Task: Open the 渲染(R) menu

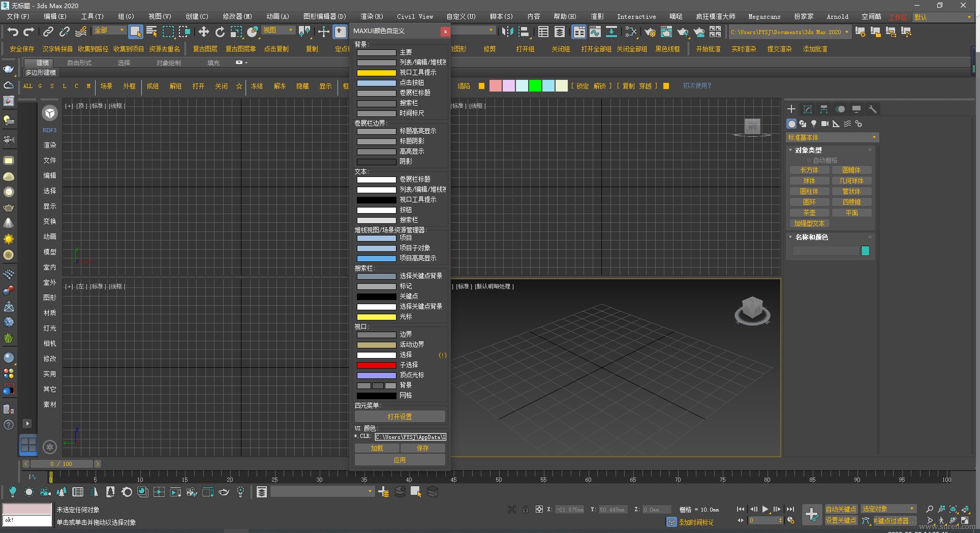Action: 372,16
